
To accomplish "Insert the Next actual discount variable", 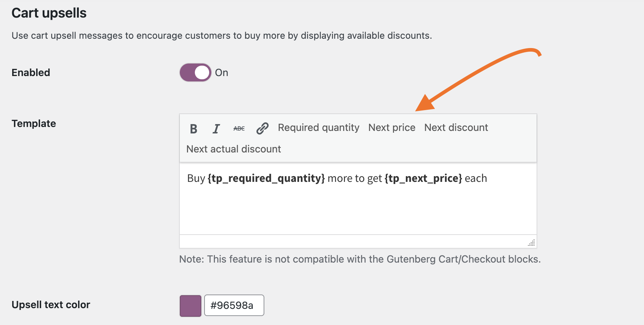I will click(x=234, y=149).
